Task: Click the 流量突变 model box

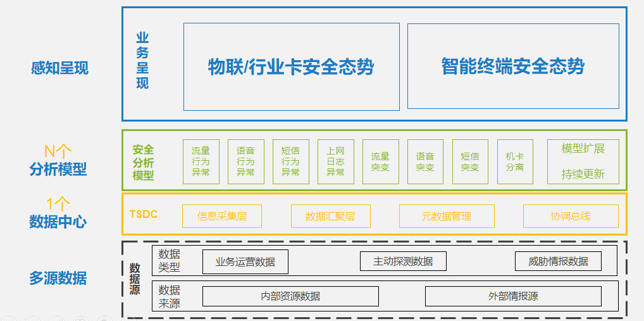Action: [x=380, y=161]
